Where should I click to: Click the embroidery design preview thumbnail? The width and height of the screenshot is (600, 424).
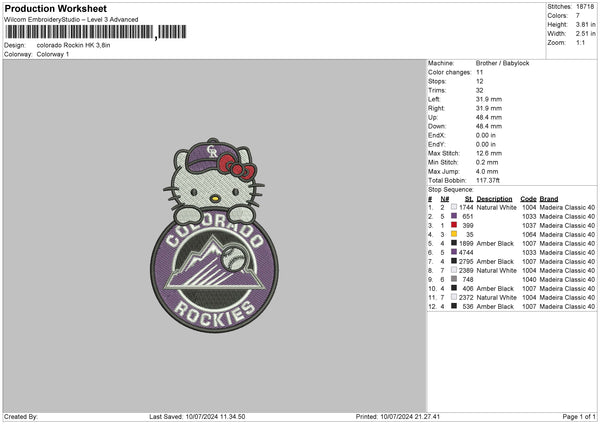coord(214,235)
